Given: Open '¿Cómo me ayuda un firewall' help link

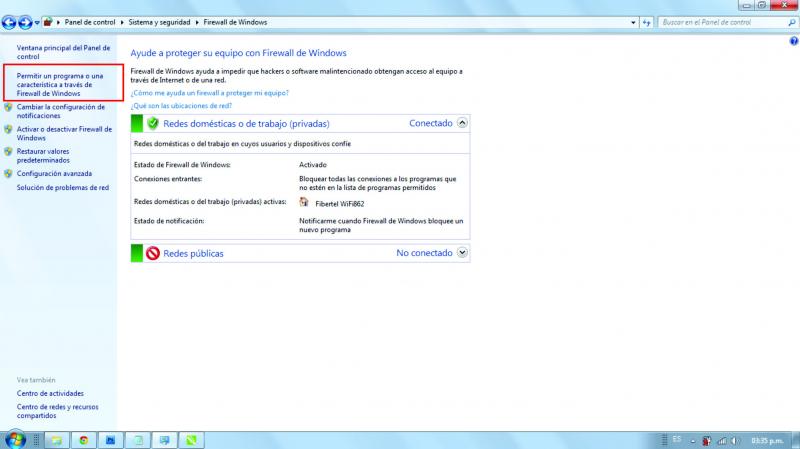Looking at the screenshot, I should (209, 93).
